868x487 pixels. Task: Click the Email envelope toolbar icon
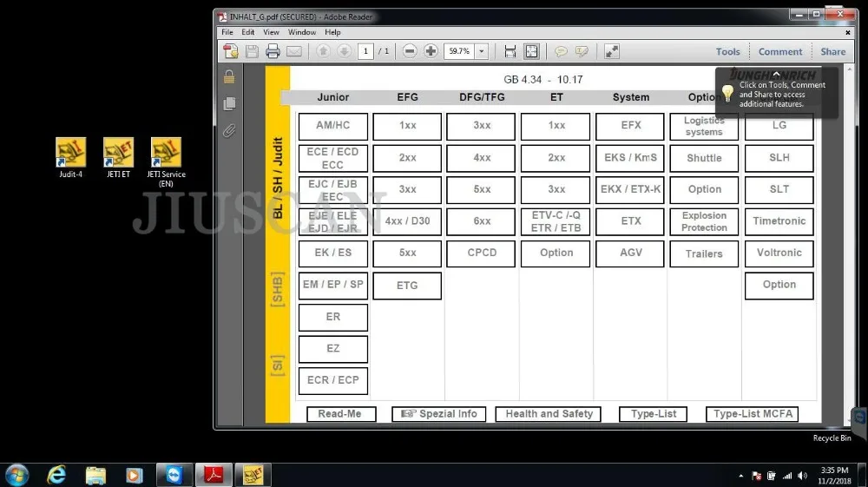tap(294, 51)
